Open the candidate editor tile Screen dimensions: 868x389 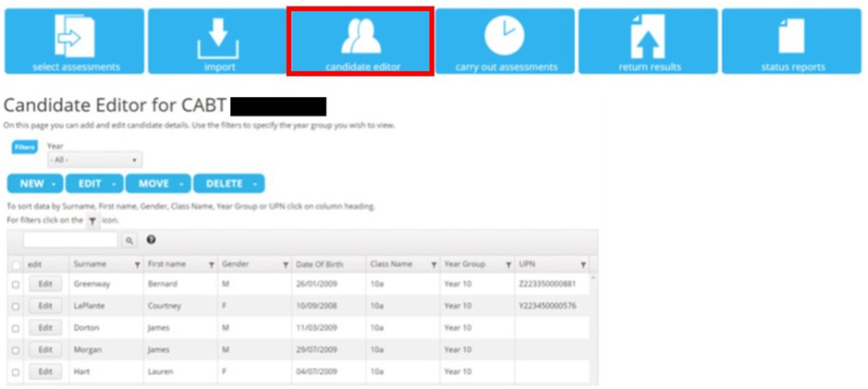click(x=360, y=42)
